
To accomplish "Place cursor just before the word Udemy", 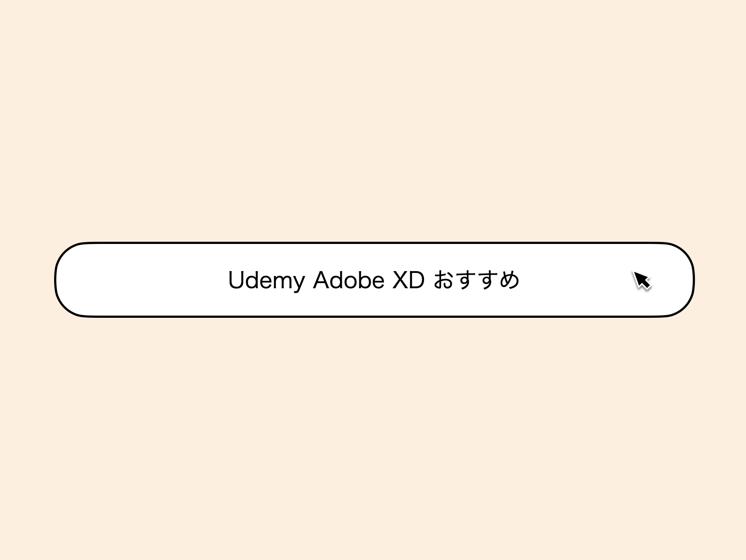I will tap(227, 280).
